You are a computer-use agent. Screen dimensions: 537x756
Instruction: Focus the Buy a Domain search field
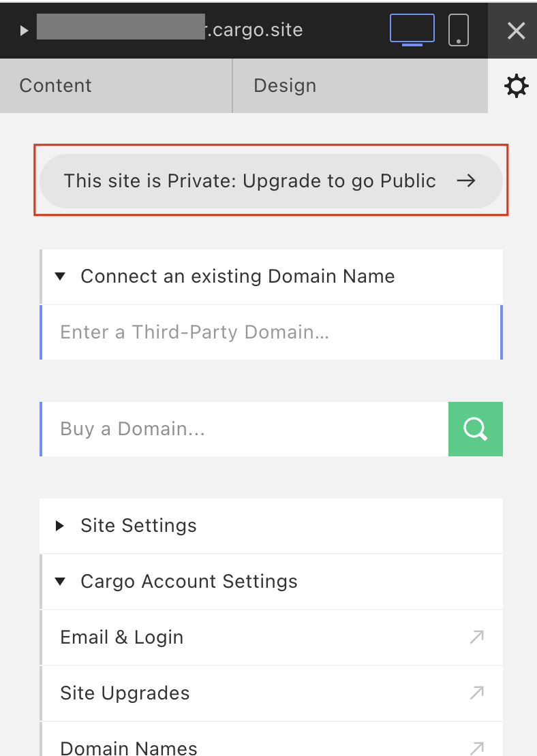click(244, 428)
